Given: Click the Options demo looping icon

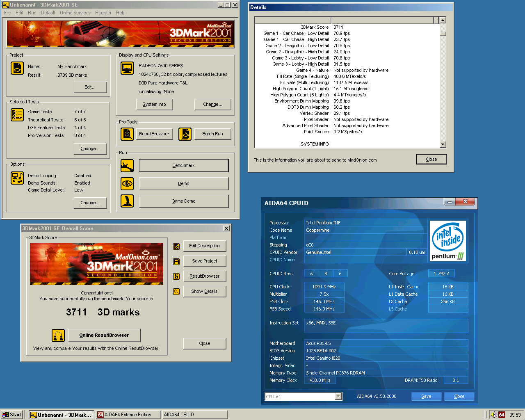Looking at the screenshot, I should point(17,178).
